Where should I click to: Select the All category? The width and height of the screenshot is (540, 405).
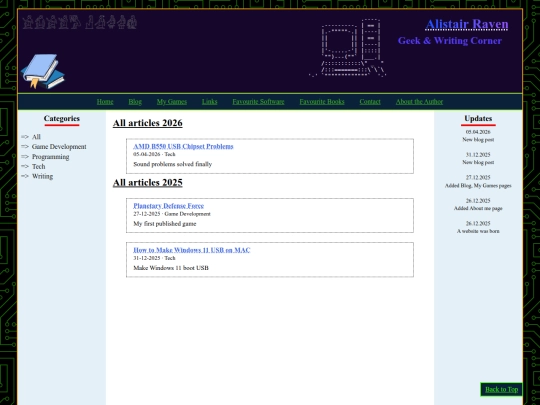click(36, 137)
